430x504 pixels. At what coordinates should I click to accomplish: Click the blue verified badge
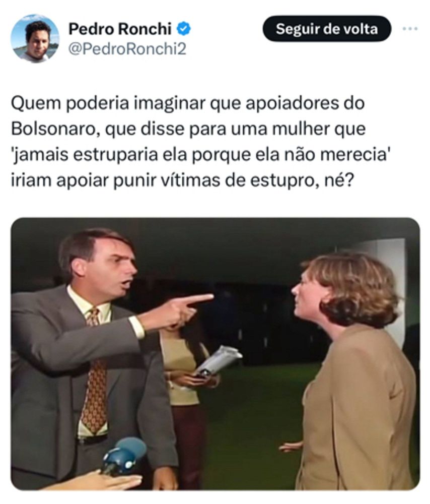pyautogui.click(x=184, y=29)
